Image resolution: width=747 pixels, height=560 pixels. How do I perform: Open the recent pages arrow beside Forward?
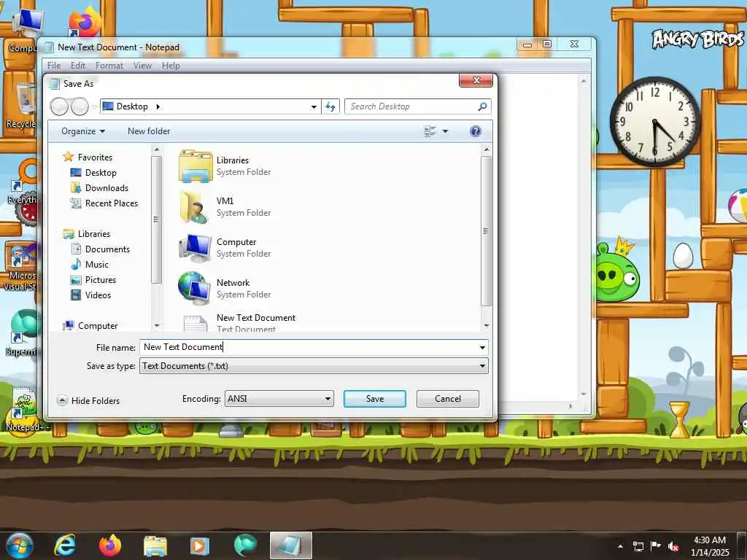[94, 107]
